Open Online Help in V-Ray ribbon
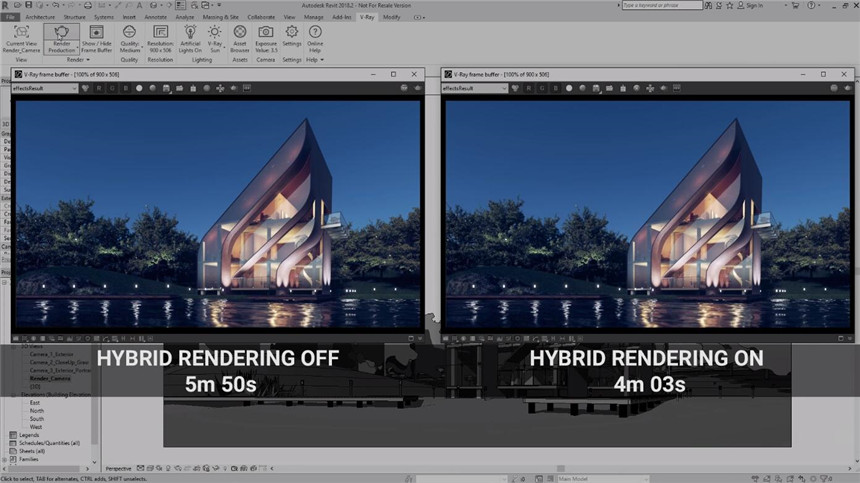The width and height of the screenshot is (860, 483). [x=315, y=33]
